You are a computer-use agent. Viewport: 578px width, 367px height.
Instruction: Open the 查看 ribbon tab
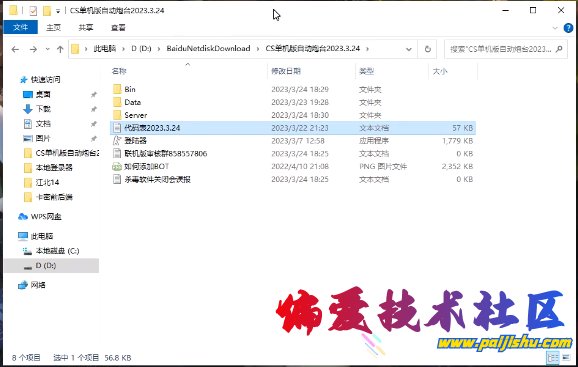coord(118,27)
